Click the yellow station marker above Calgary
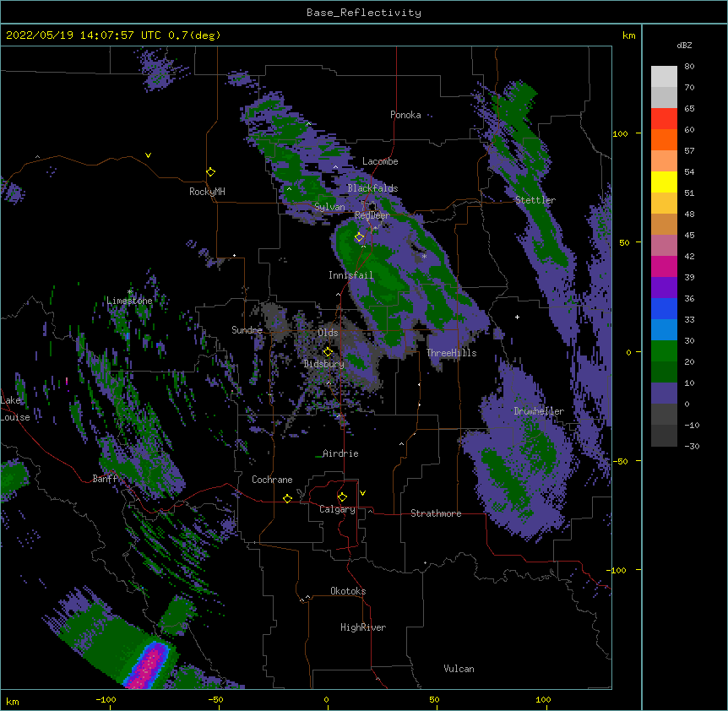Screen dimensions: 728x711 click(342, 497)
